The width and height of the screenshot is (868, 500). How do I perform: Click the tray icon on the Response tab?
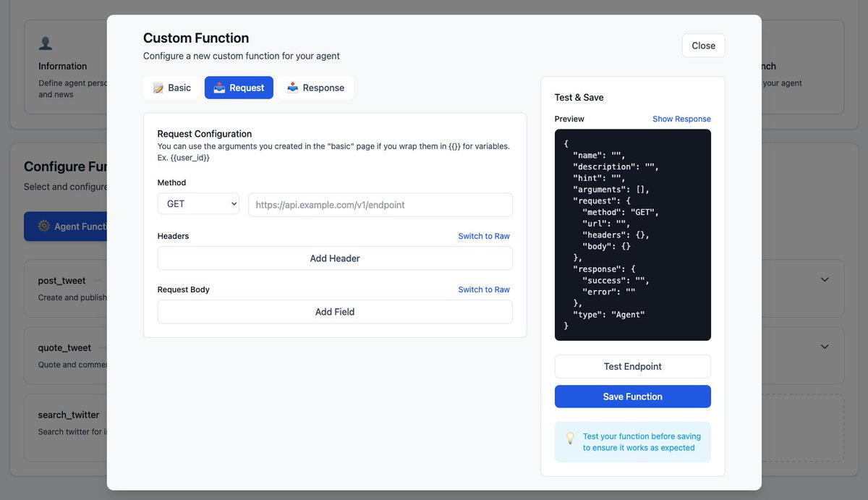pyautogui.click(x=292, y=87)
